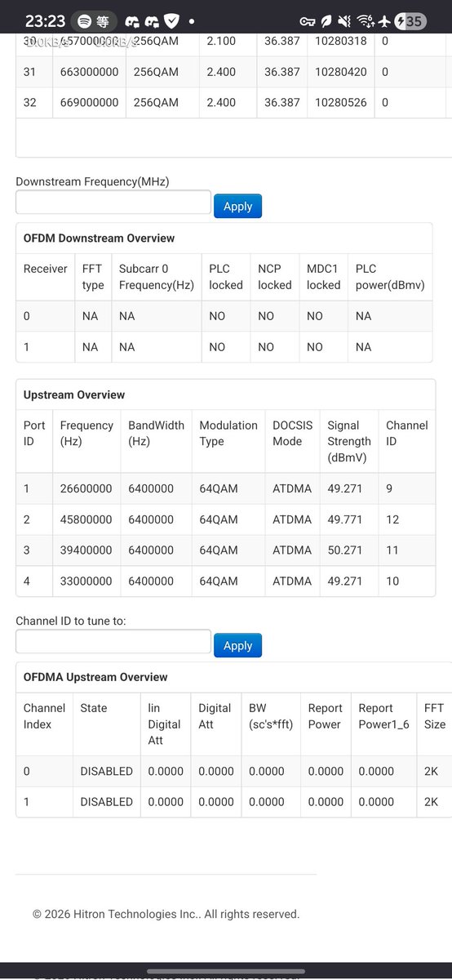Viewport: 452px width, 980px height.
Task: Select Channel ID 10 in the Upstream table
Action: [392, 581]
